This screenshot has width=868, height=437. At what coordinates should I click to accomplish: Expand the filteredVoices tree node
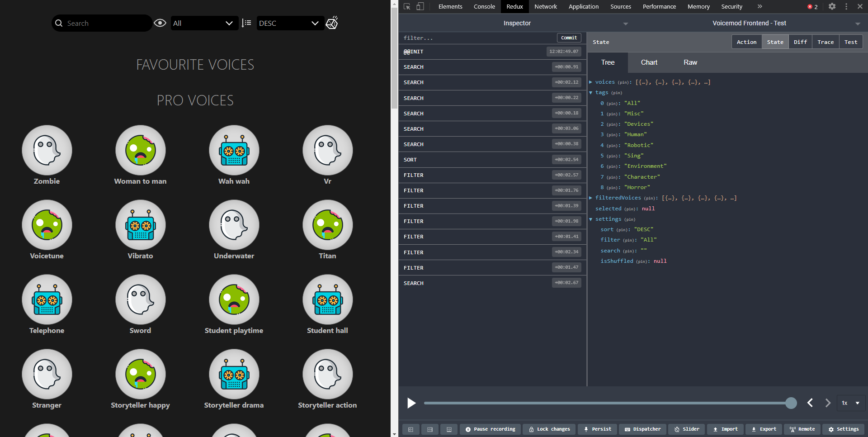coord(590,198)
